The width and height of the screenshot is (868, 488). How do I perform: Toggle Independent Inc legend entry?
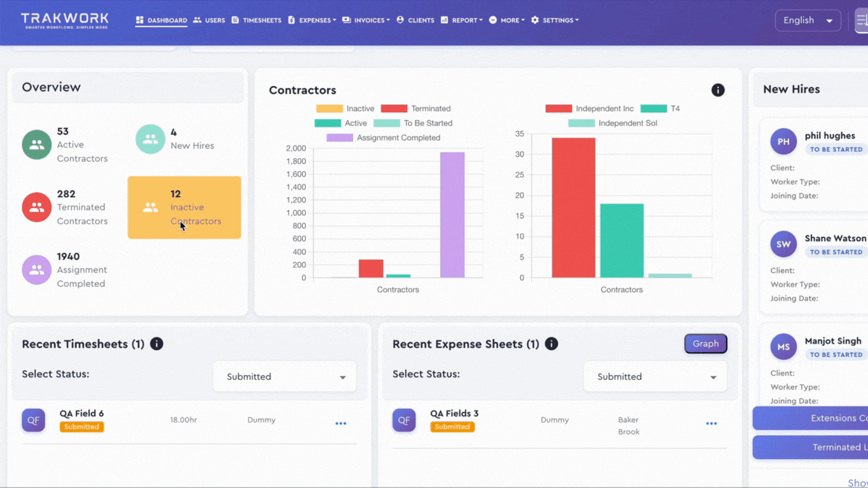click(589, 108)
